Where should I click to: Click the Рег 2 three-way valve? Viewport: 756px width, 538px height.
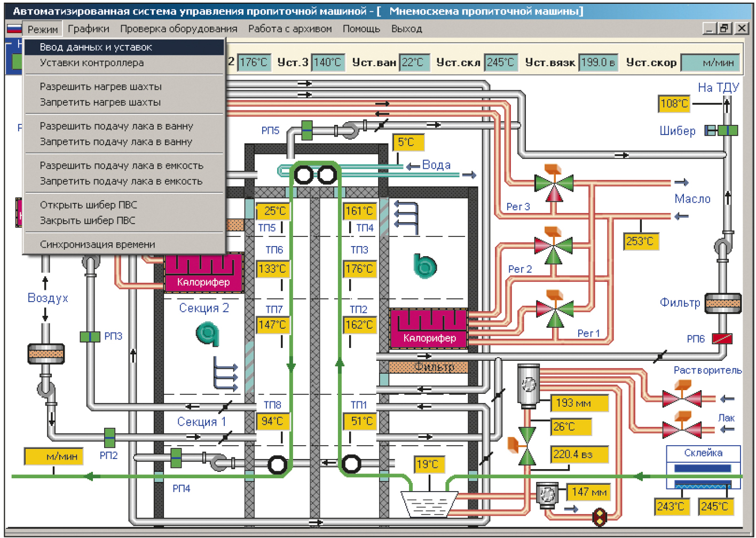pyautogui.click(x=554, y=246)
